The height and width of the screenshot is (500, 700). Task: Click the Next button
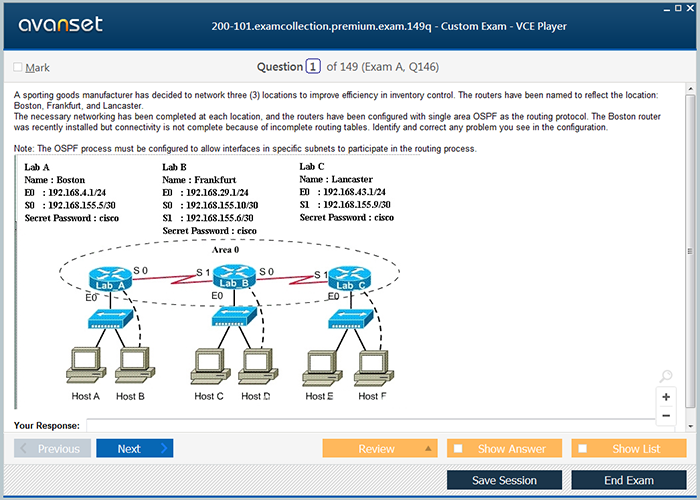click(134, 448)
